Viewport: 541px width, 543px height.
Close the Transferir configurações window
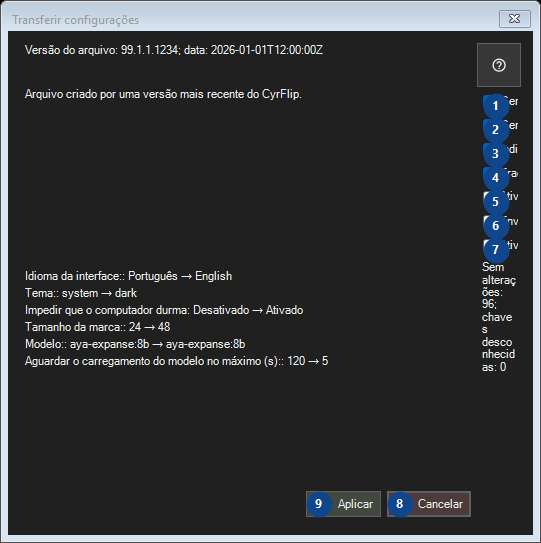[x=514, y=19]
